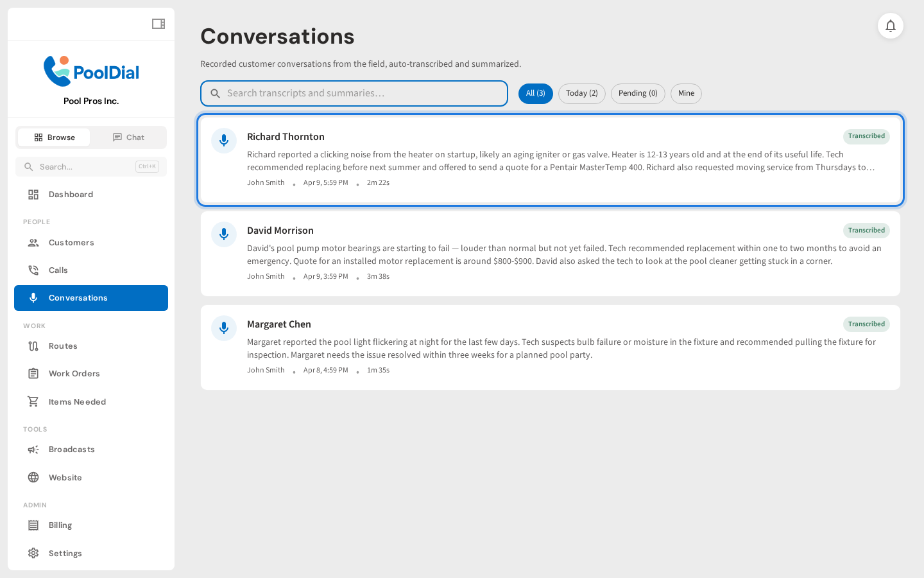The image size is (924, 578).
Task: Click the Settings gear icon
Action: click(x=33, y=553)
